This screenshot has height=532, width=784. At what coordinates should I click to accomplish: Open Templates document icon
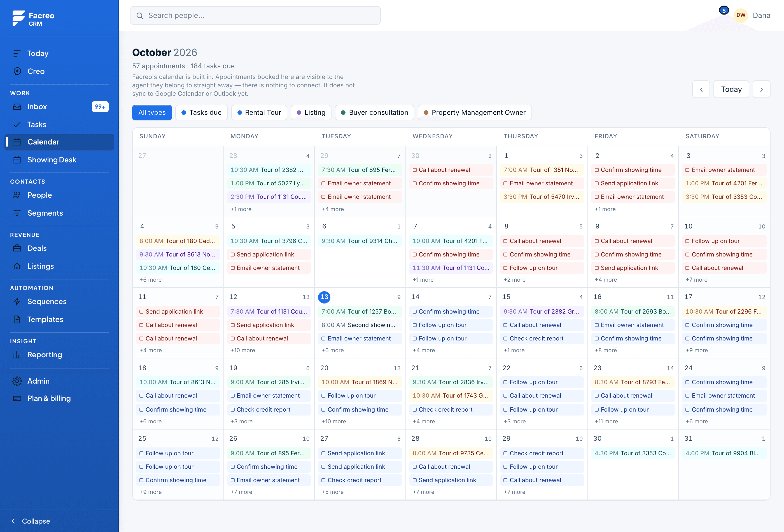pyautogui.click(x=17, y=319)
